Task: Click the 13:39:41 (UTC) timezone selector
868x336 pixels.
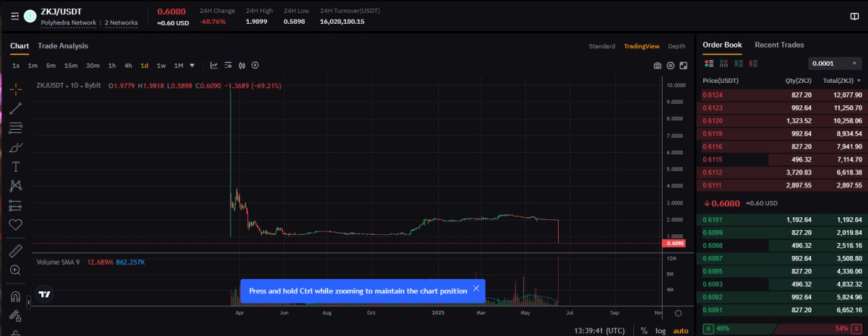Action: click(x=599, y=331)
